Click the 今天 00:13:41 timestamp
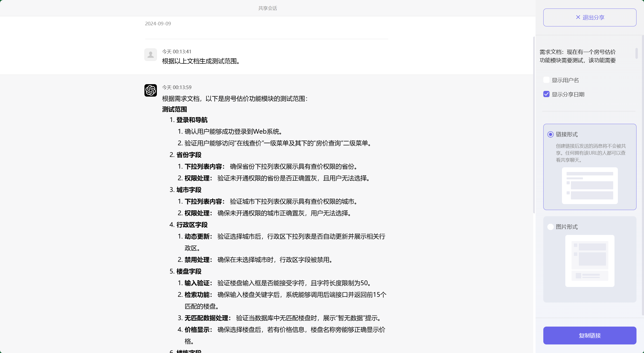644x353 pixels. pyautogui.click(x=177, y=51)
